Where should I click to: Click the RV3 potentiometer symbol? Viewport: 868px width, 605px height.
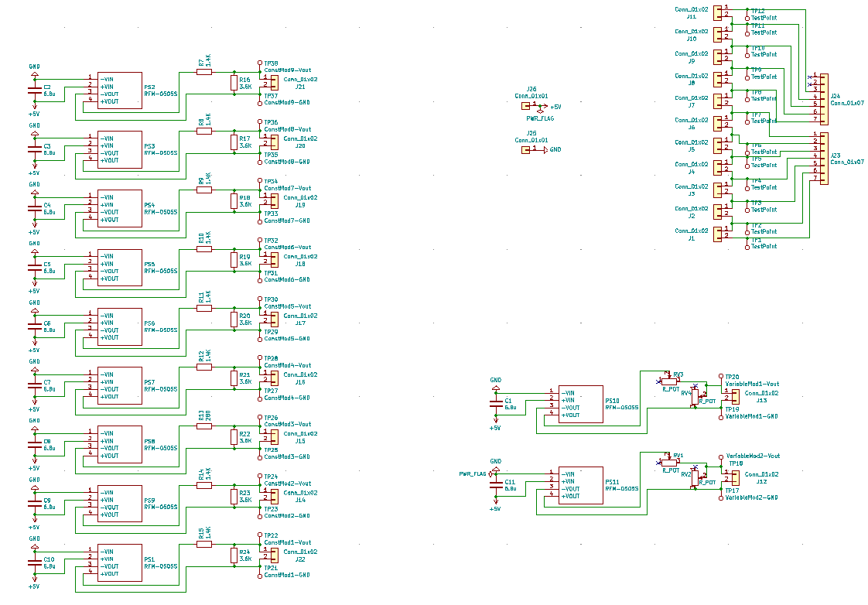click(x=669, y=381)
